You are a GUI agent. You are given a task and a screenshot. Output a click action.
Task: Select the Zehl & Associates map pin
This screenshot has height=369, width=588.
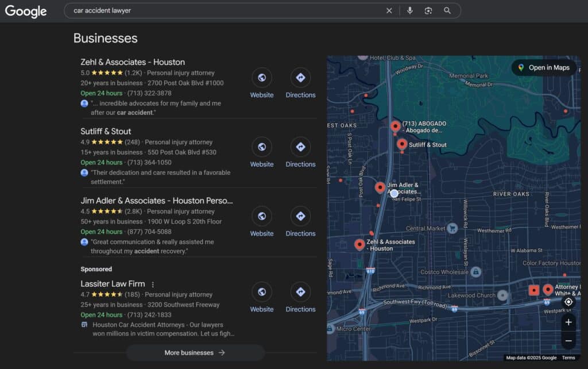point(359,245)
